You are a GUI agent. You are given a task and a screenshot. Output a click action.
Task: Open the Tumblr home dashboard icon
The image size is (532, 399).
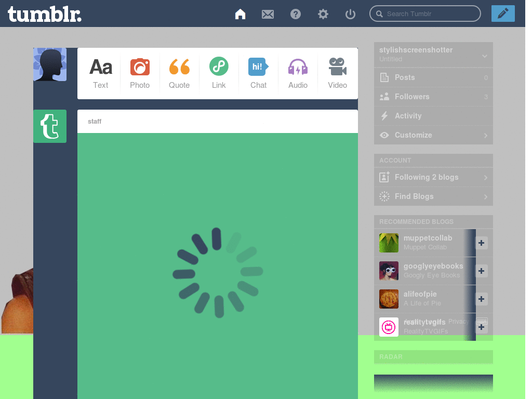pos(240,14)
